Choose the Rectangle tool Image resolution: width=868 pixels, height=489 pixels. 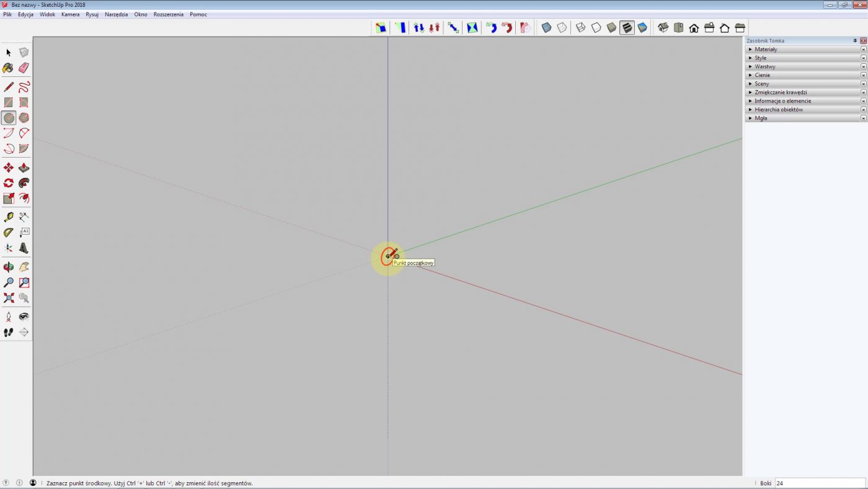8,101
